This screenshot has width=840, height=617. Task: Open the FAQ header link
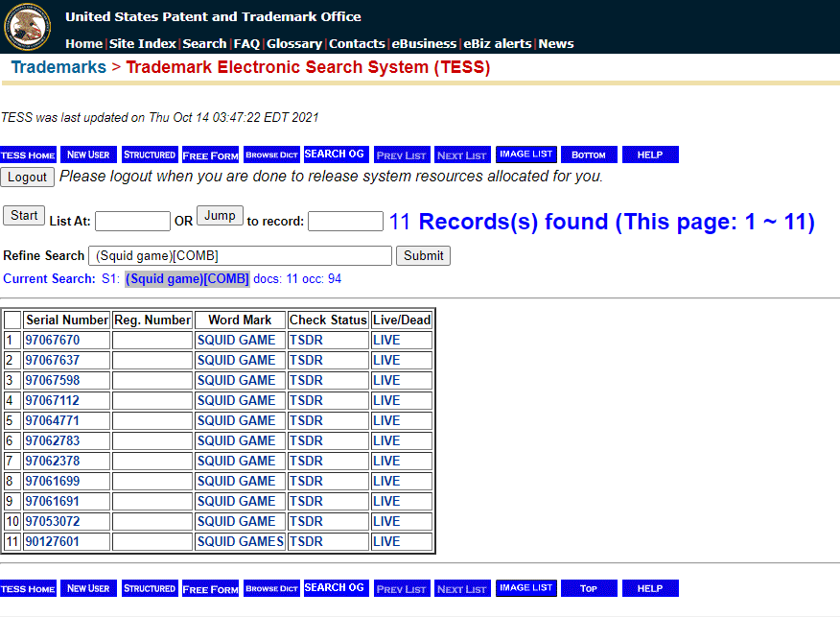pyautogui.click(x=246, y=44)
